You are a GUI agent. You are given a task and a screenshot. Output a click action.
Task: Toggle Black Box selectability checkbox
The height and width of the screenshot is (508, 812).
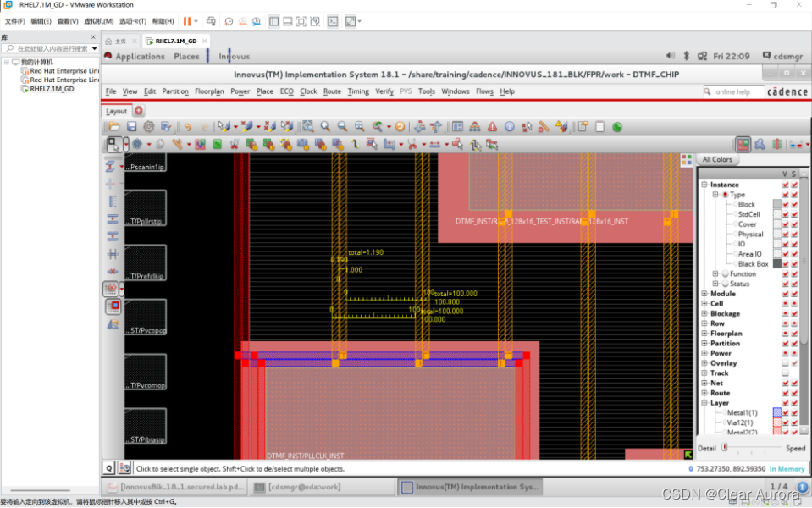[x=794, y=263]
